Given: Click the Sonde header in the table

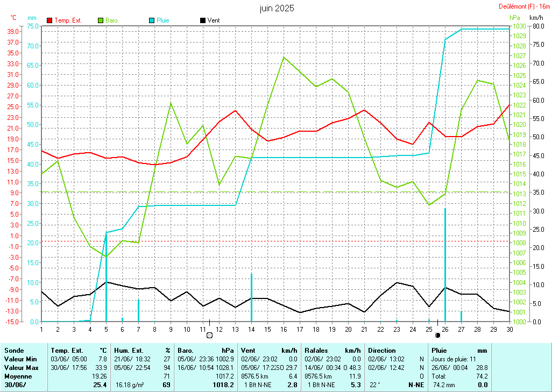Looking at the screenshot, I should [x=14, y=350].
